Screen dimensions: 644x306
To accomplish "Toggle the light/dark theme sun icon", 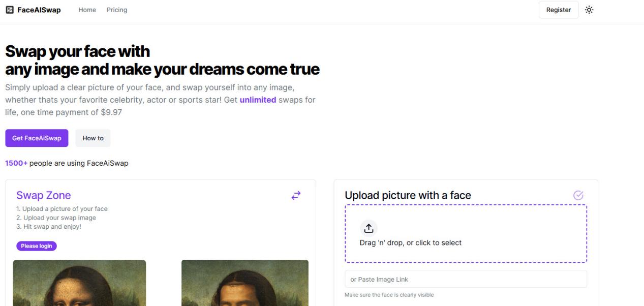I will pyautogui.click(x=589, y=10).
